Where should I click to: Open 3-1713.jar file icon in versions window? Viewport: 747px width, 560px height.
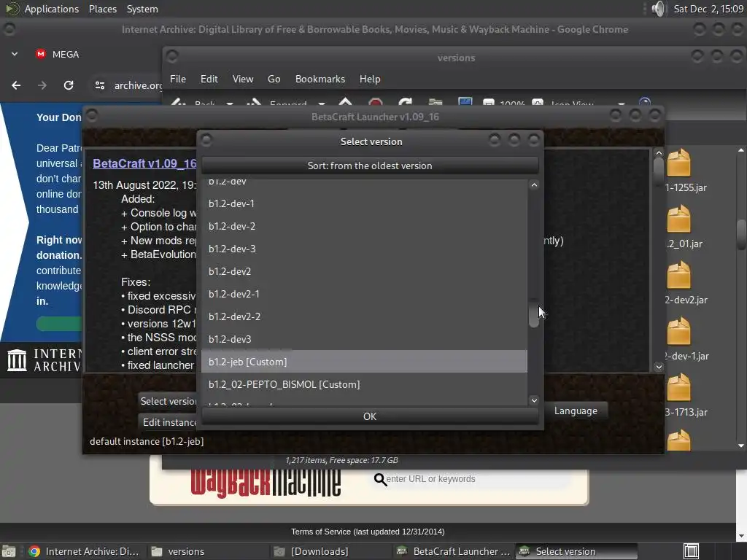point(679,387)
